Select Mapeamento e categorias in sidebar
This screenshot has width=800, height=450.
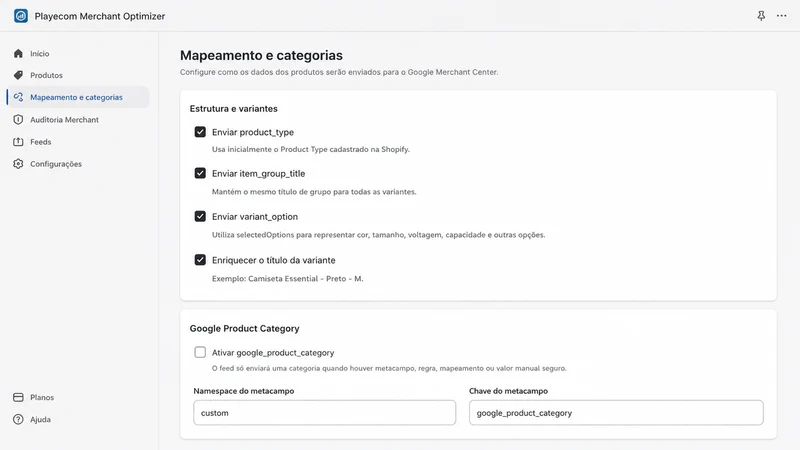click(78, 97)
